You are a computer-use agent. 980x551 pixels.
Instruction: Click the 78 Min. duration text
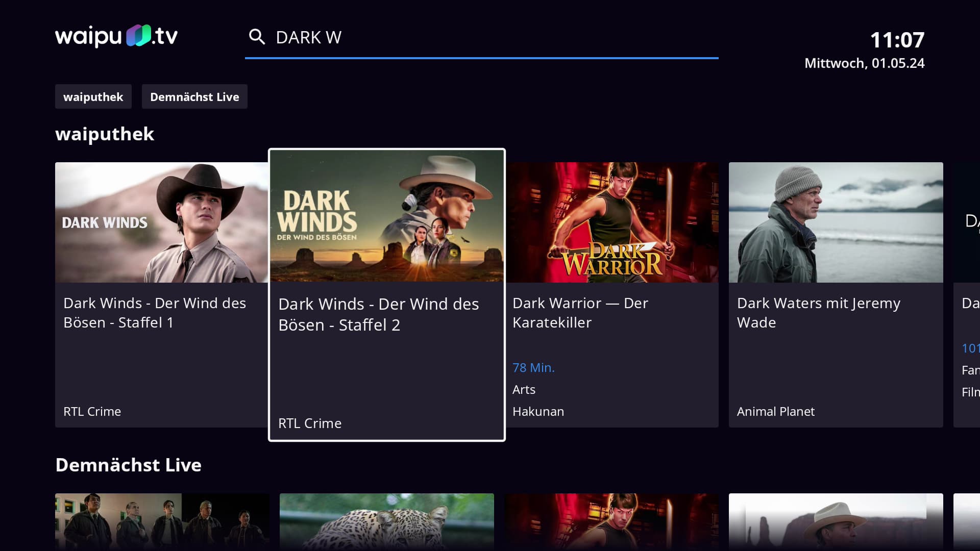click(533, 367)
